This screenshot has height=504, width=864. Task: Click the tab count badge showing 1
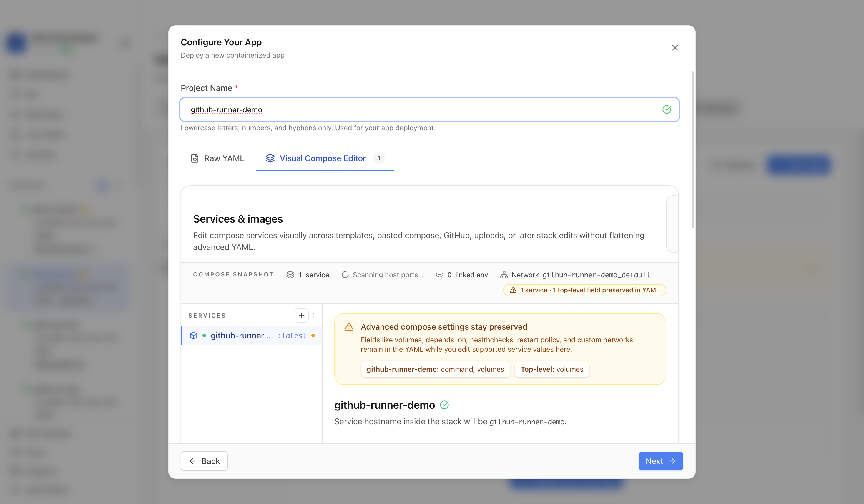tap(378, 158)
